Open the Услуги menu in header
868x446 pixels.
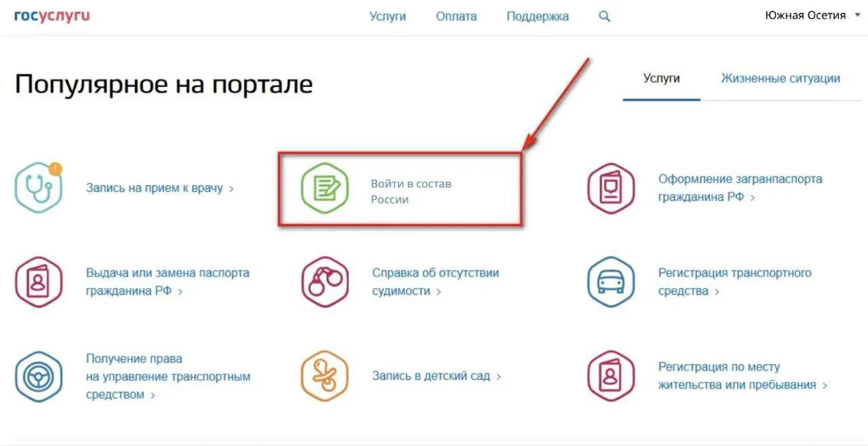point(387,16)
